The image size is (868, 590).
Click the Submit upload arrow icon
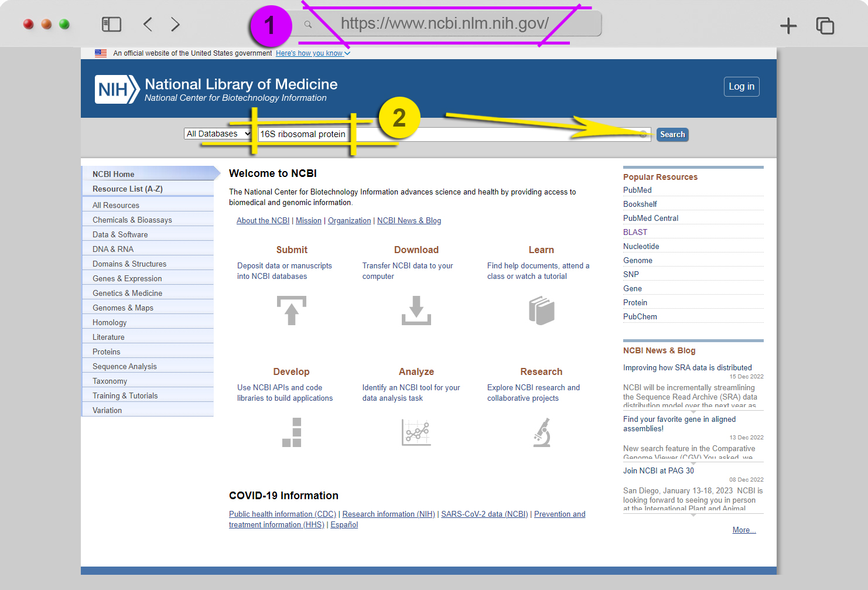point(292,311)
